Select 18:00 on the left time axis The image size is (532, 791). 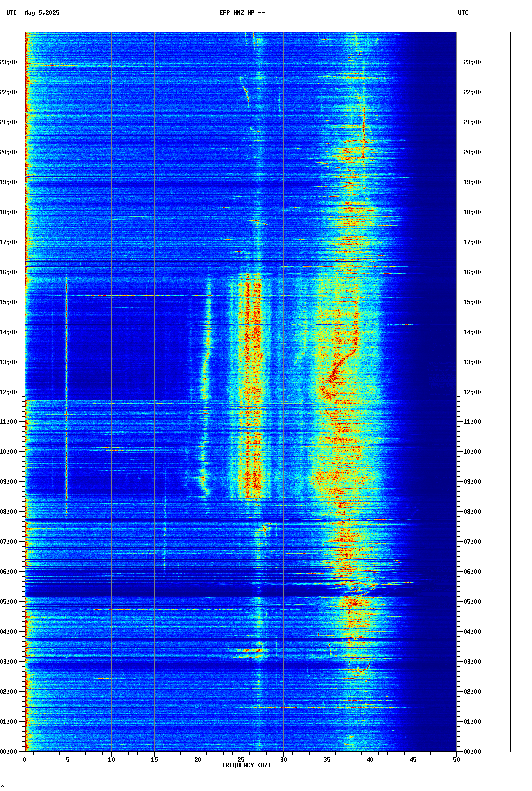[8, 212]
